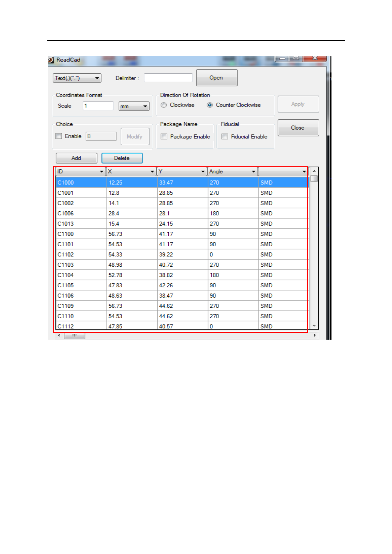392x554 pixels.
Task: Open the ID column header dropdown
Action: click(102, 172)
